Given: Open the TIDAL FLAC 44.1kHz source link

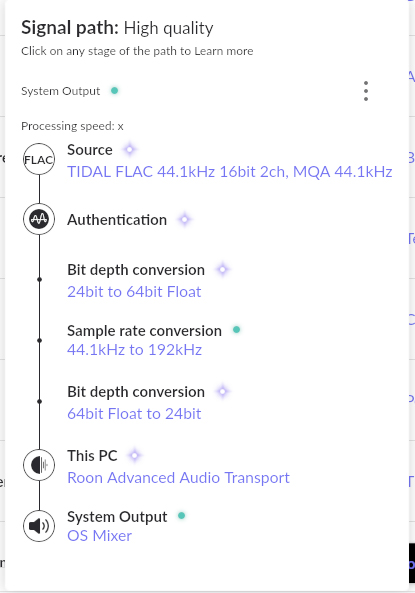Looking at the screenshot, I should click(x=230, y=172).
